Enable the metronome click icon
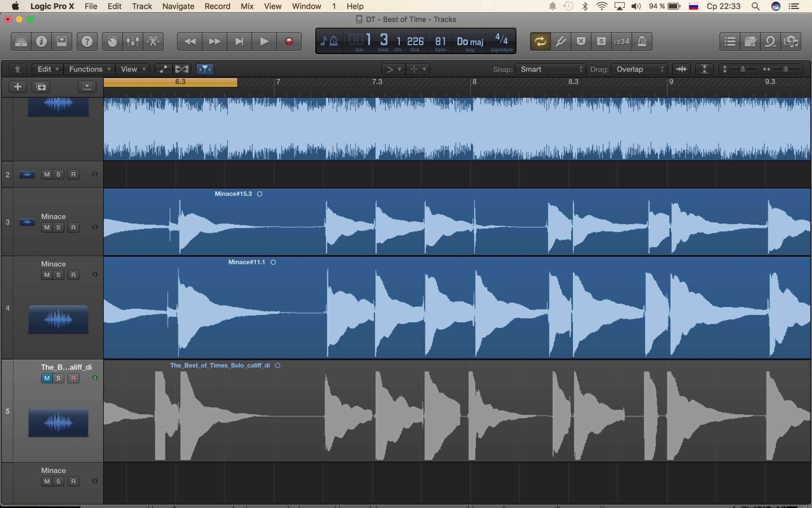This screenshot has height=508, width=812. coord(642,41)
